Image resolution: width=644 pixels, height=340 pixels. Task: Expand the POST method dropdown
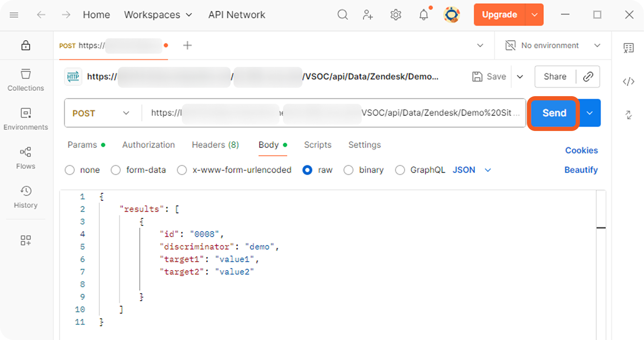coord(101,113)
